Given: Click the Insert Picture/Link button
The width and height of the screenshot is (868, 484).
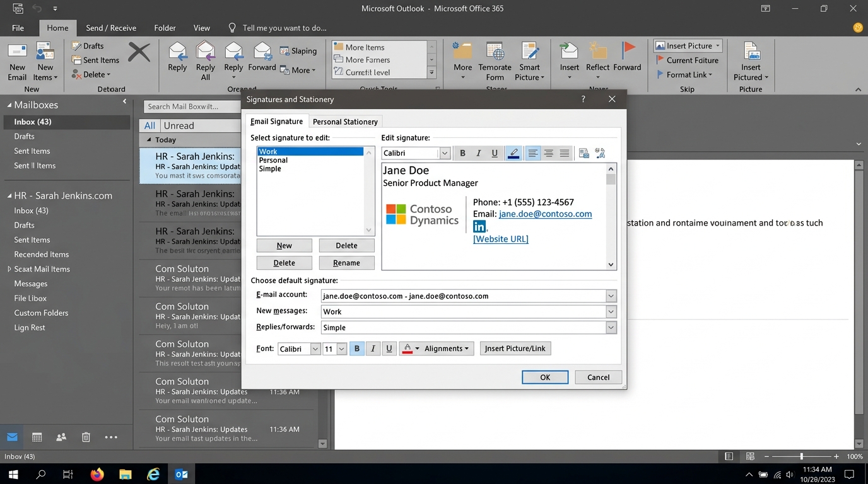Looking at the screenshot, I should pos(515,349).
